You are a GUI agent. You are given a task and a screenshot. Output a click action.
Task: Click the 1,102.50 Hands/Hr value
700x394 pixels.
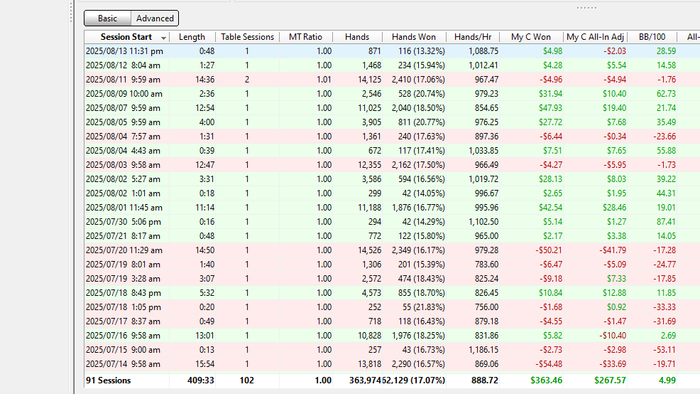(483, 223)
